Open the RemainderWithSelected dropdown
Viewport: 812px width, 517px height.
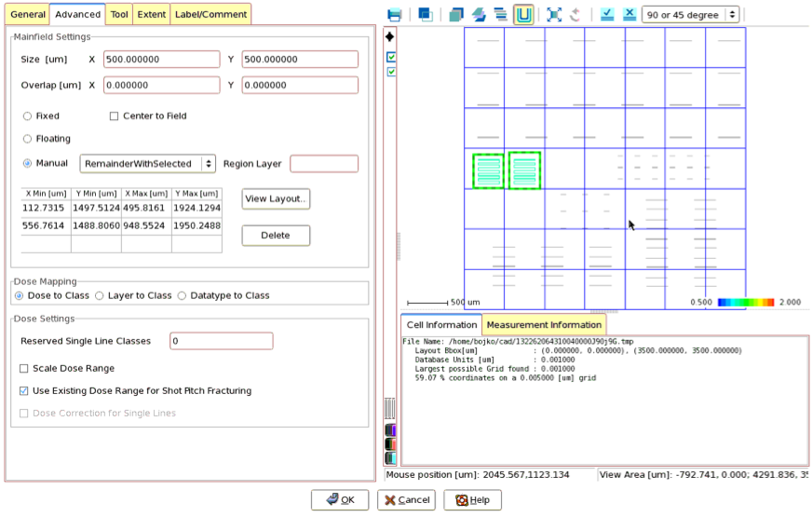[x=147, y=164]
